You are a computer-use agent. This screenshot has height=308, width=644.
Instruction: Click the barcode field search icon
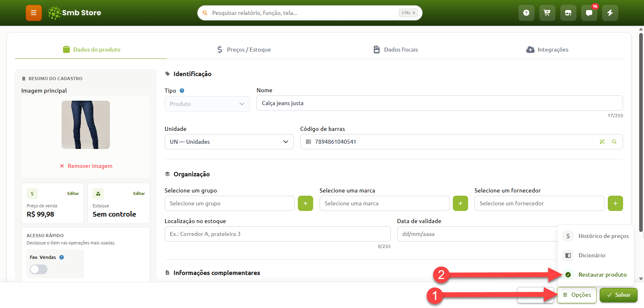tap(614, 142)
